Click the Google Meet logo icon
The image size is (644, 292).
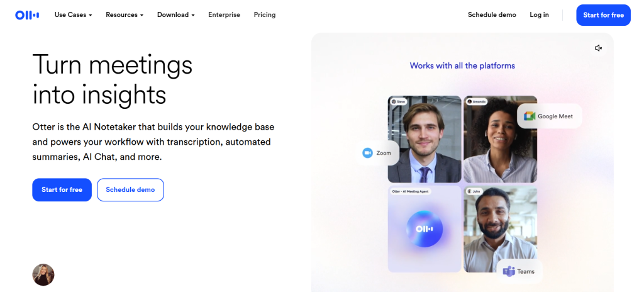coord(530,116)
